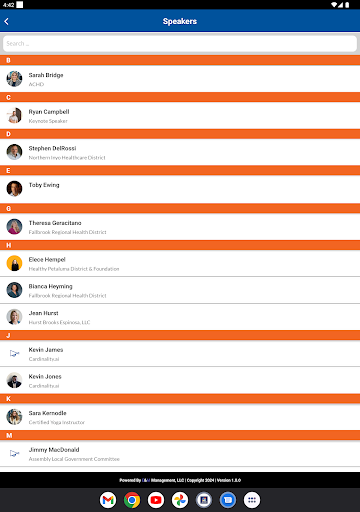Click into the Search field
This screenshot has width=360, height=512.
click(180, 44)
